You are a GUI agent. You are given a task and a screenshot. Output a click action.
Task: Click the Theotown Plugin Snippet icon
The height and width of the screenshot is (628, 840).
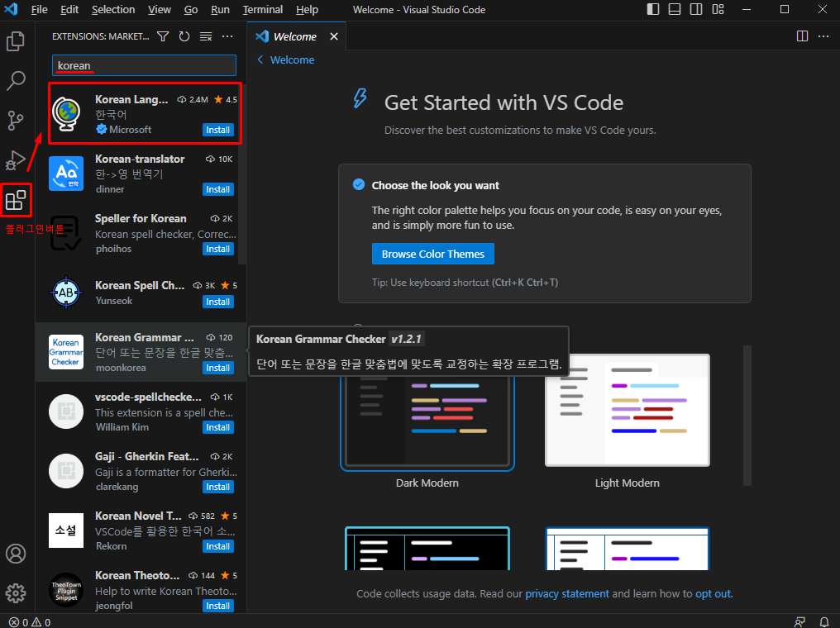tap(66, 589)
